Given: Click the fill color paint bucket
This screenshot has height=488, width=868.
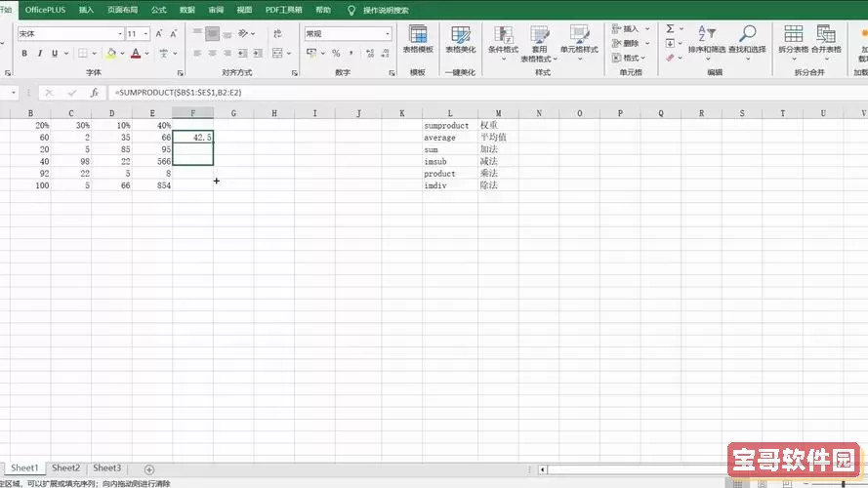Looking at the screenshot, I should [111, 53].
